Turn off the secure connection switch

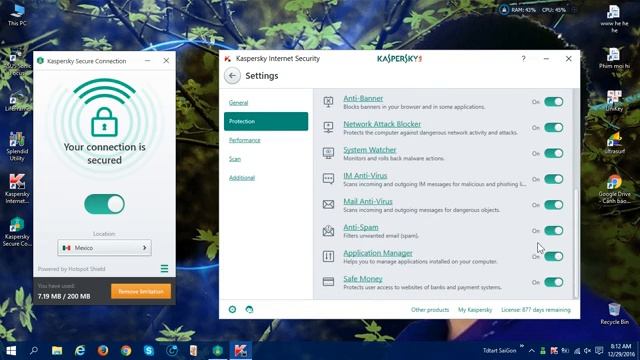click(x=104, y=204)
